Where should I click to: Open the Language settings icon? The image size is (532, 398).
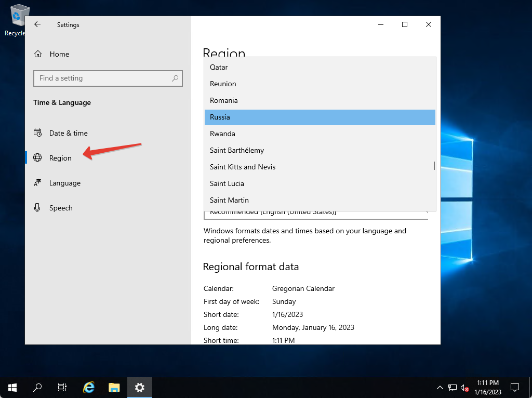[x=37, y=183]
